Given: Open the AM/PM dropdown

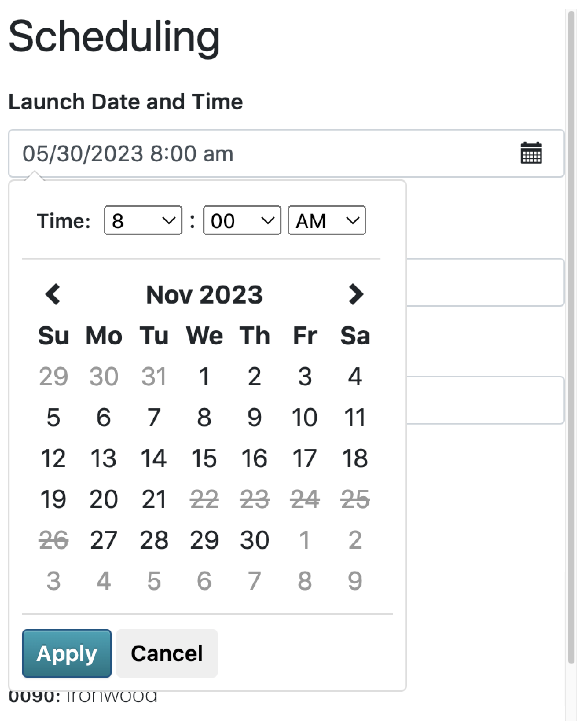Looking at the screenshot, I should point(327,220).
